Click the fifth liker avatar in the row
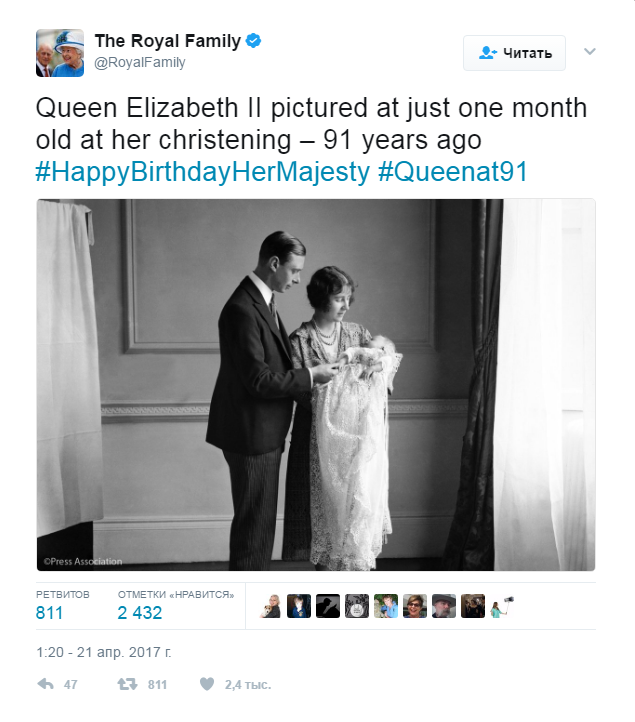Viewport: 635px width, 722px height. pyautogui.click(x=386, y=606)
